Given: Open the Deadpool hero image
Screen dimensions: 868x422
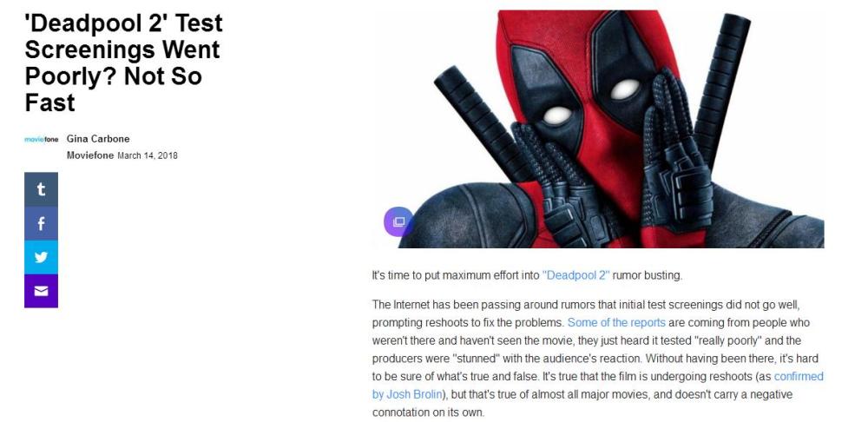Looking at the screenshot, I should (598, 129).
